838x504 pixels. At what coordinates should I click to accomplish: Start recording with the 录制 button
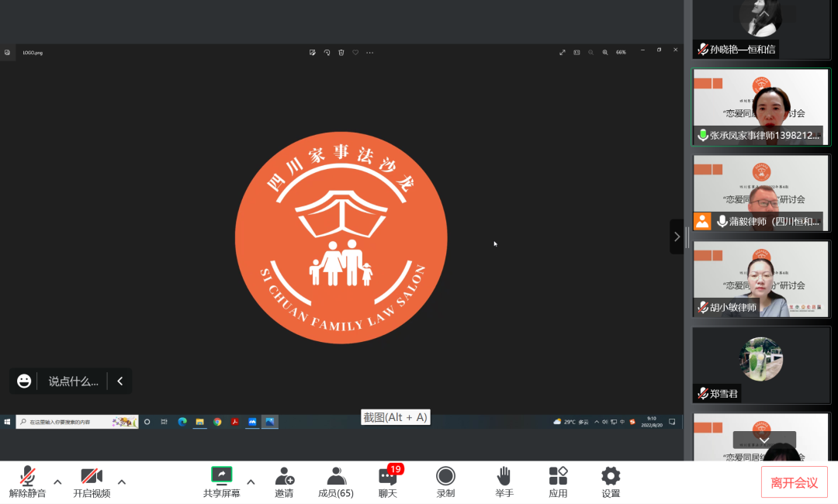point(445,476)
